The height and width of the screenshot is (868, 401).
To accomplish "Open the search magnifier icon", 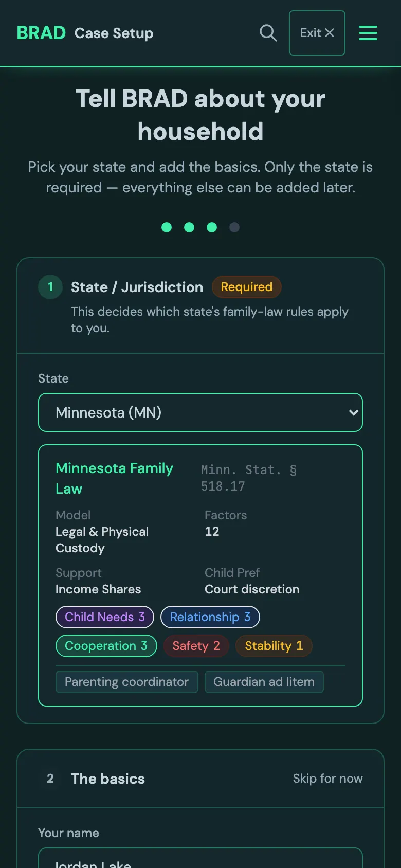I will (x=268, y=33).
